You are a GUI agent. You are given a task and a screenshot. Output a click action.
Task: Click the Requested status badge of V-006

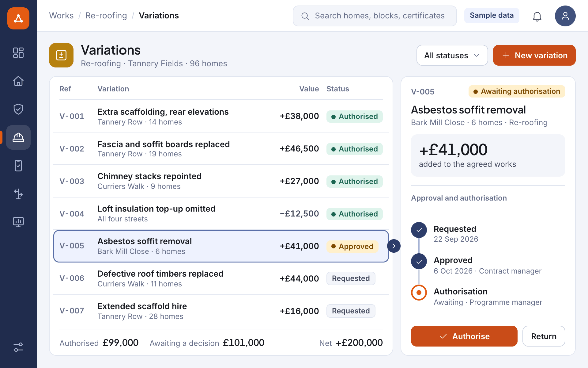pos(351,278)
